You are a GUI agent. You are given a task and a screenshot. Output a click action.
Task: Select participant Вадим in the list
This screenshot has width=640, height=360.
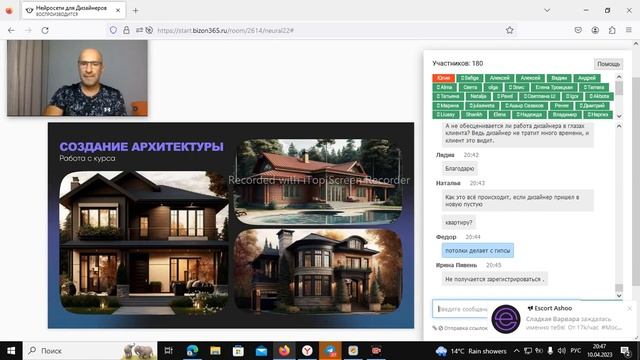[559, 78]
